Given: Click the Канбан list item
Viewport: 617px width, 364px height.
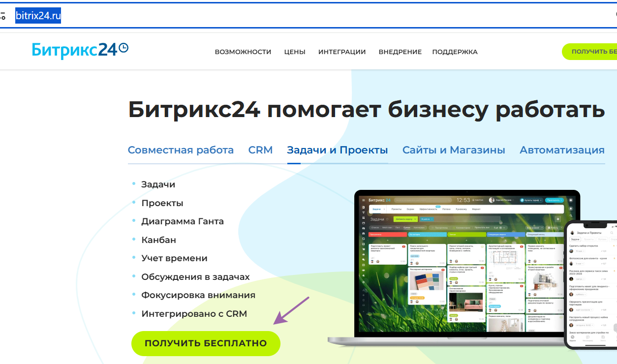Looking at the screenshot, I should coord(158,240).
